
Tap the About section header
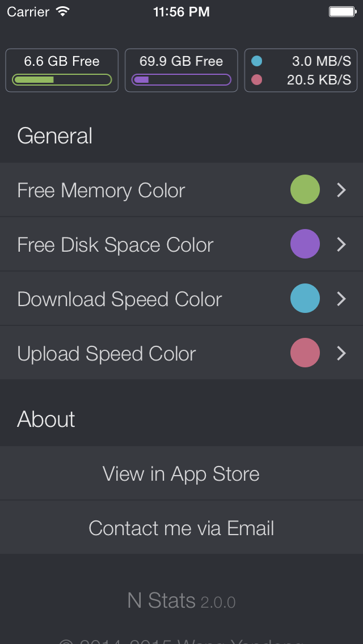tap(46, 419)
